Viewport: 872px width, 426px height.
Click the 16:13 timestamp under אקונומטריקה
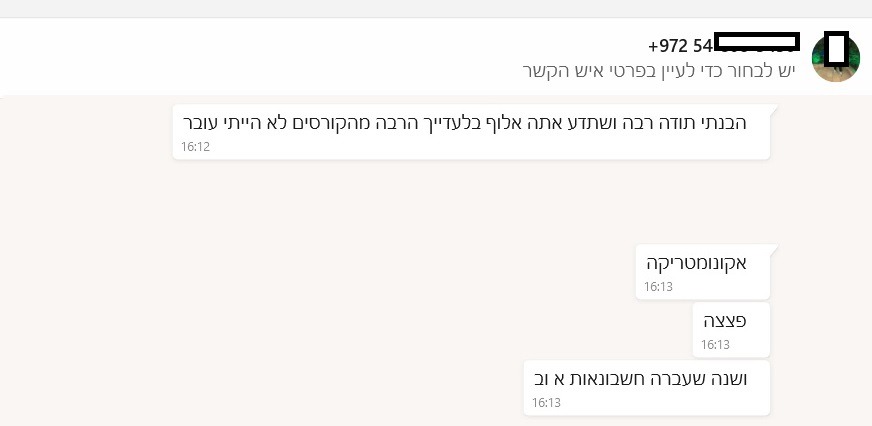(658, 287)
